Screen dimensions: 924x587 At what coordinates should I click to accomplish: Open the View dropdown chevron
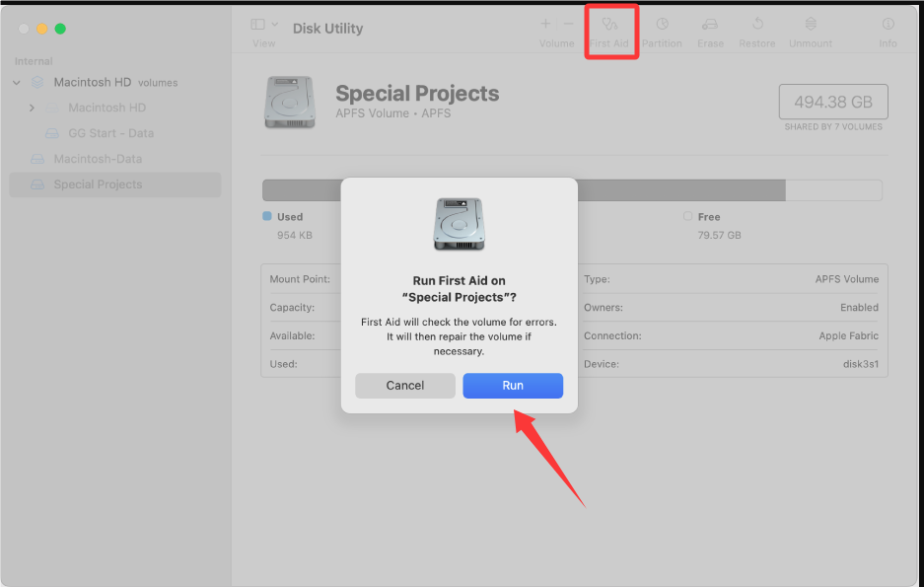(x=274, y=24)
